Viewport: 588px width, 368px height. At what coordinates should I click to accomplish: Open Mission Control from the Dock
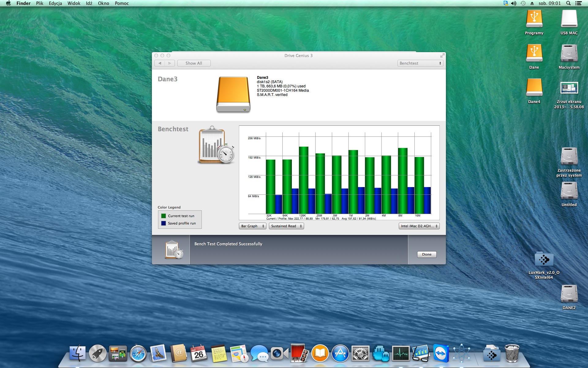(118, 353)
